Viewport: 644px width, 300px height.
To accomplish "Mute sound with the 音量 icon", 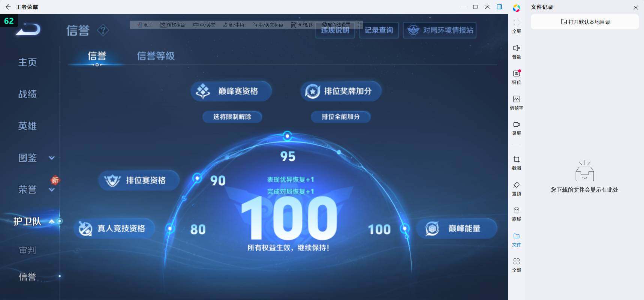I will pyautogui.click(x=517, y=52).
